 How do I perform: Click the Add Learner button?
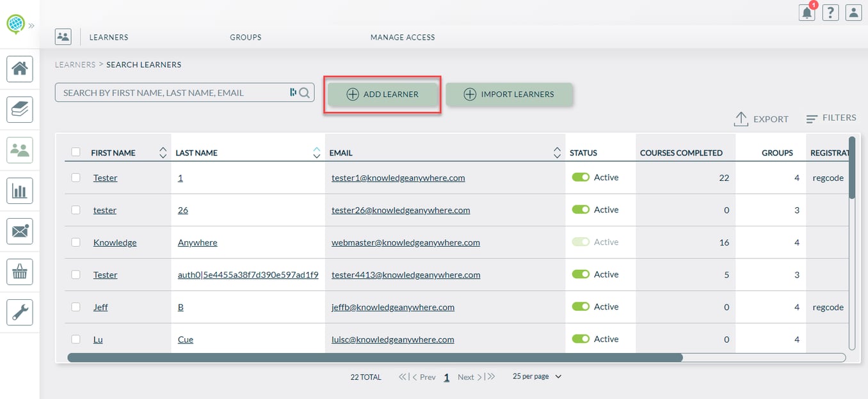pyautogui.click(x=383, y=94)
